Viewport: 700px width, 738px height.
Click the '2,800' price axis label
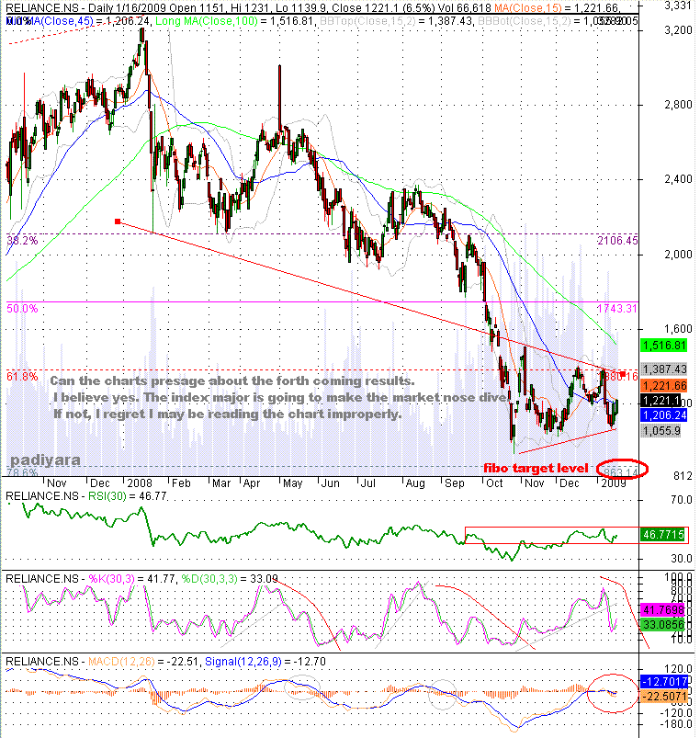pyautogui.click(x=678, y=104)
